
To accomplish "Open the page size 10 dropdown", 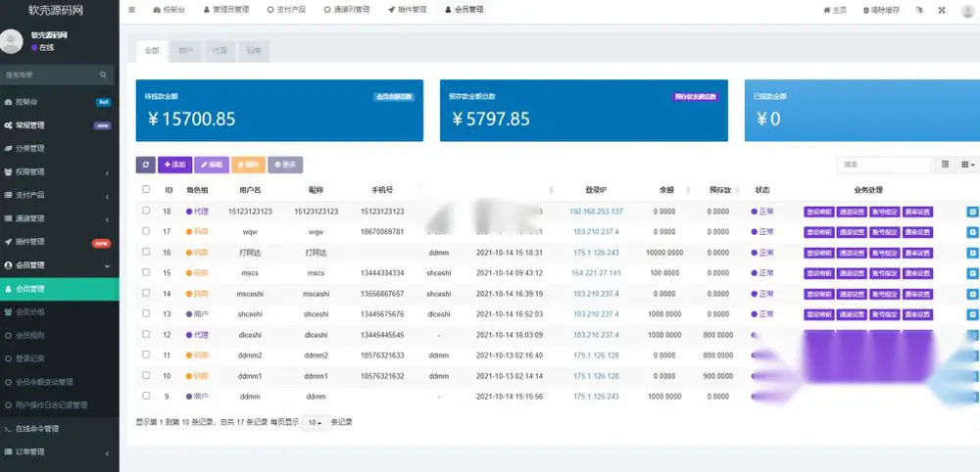I will point(315,423).
